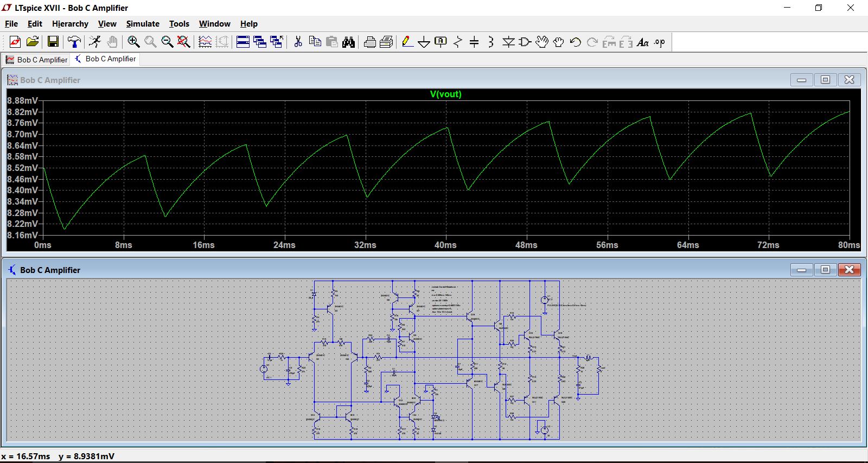Image resolution: width=868 pixels, height=463 pixels.
Task: Click the 8.88mV vertical axis label
Action: (x=22, y=100)
